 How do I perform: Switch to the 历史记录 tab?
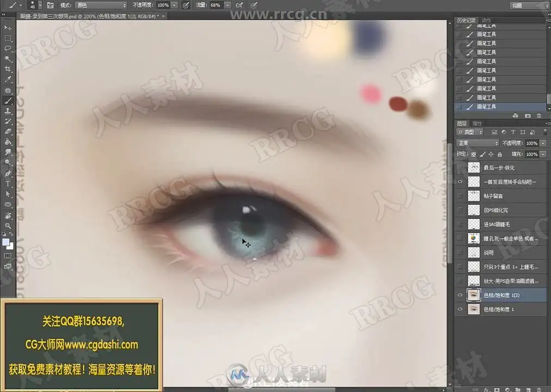(x=466, y=20)
